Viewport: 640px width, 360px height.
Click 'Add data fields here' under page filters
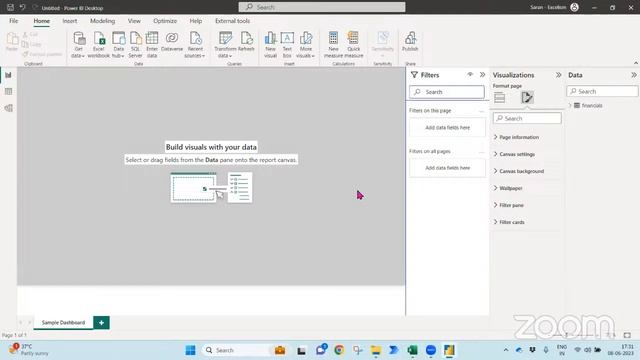447,127
